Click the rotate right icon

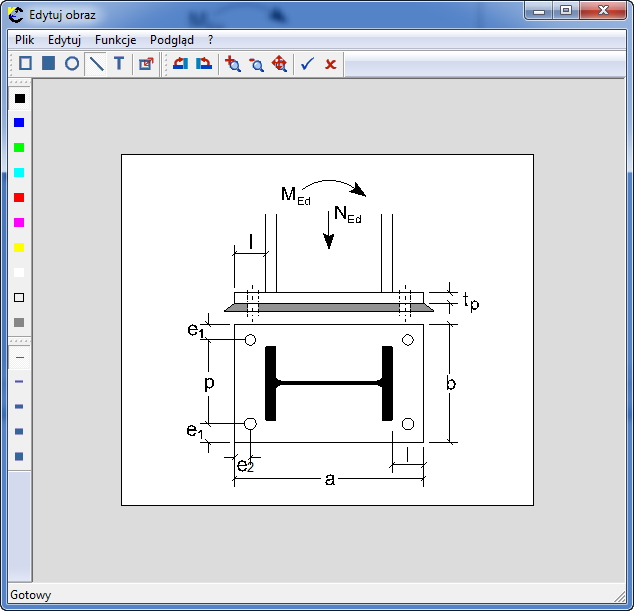204,63
